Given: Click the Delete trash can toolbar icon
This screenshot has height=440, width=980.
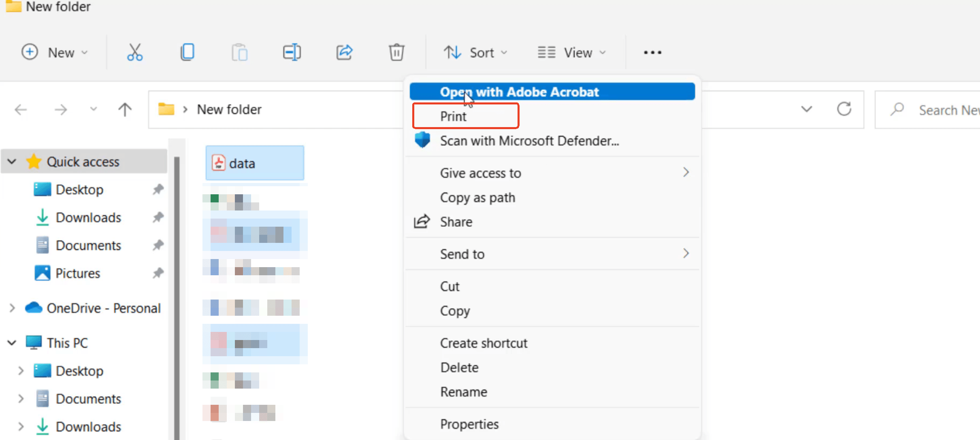Looking at the screenshot, I should click(x=396, y=52).
